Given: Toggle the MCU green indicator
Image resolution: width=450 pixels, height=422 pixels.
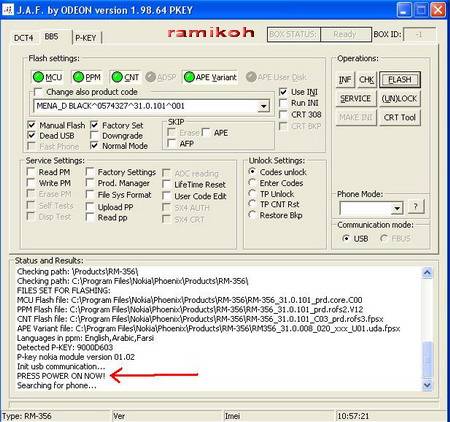Looking at the screenshot, I should click(38, 77).
